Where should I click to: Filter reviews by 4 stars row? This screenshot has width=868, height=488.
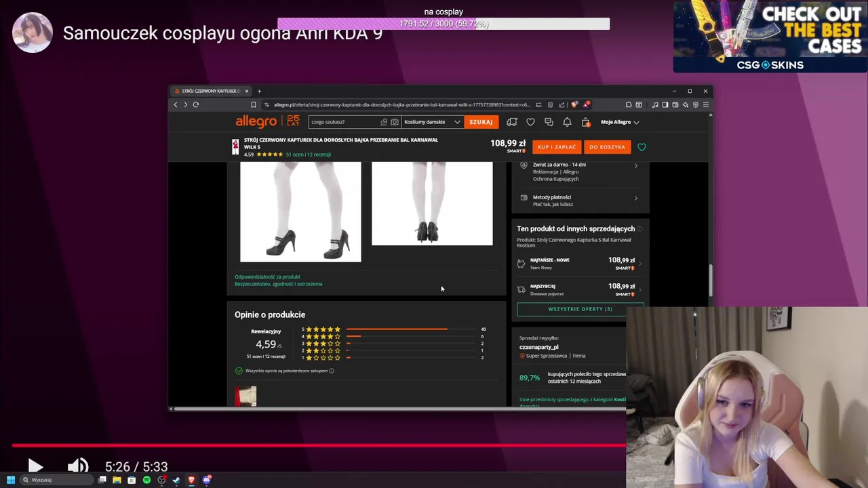394,336
